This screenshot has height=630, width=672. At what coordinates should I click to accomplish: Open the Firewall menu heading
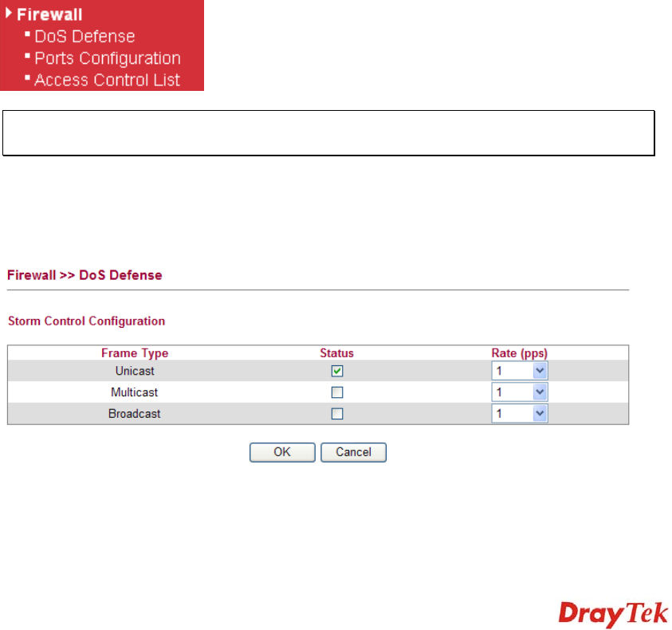coord(49,14)
